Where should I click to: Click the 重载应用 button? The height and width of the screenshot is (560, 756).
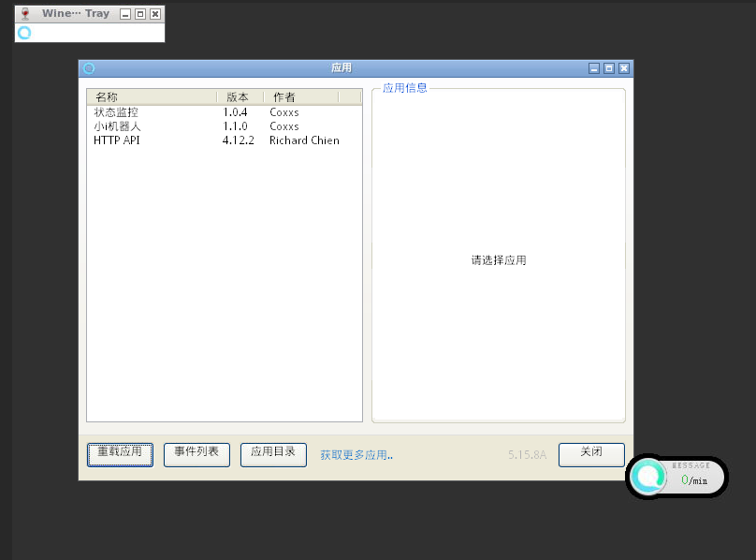pyautogui.click(x=120, y=455)
